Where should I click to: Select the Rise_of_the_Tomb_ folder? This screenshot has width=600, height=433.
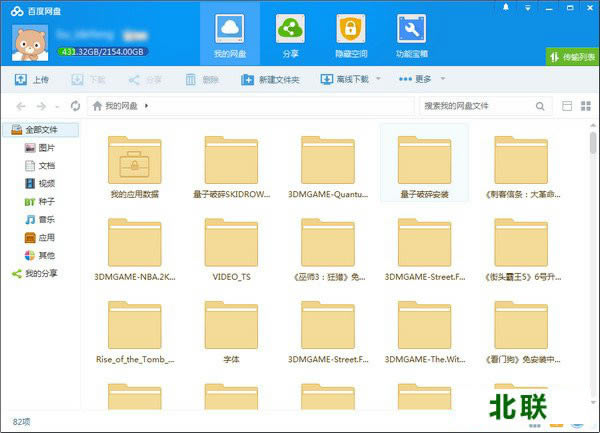click(x=135, y=332)
